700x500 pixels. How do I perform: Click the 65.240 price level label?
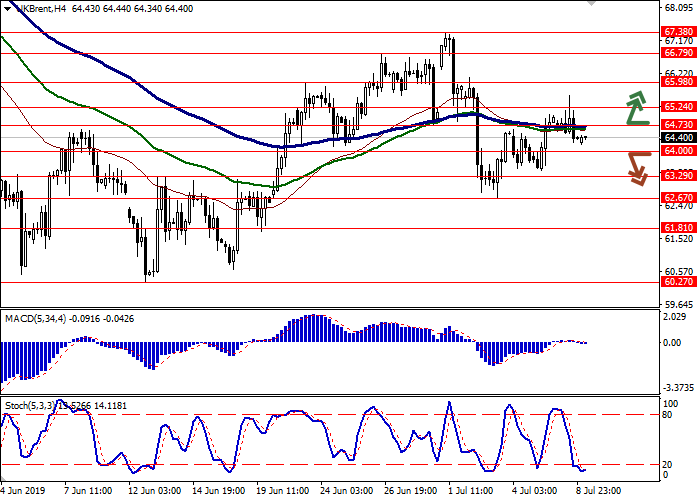(x=678, y=106)
